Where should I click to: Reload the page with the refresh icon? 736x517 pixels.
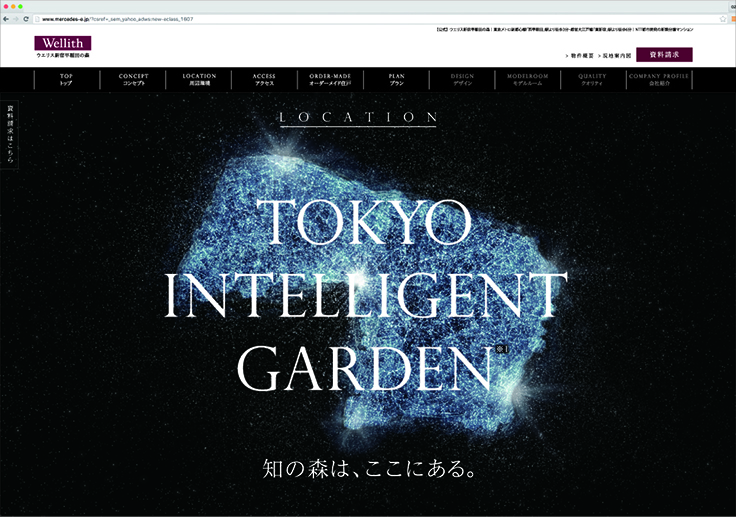[27, 19]
